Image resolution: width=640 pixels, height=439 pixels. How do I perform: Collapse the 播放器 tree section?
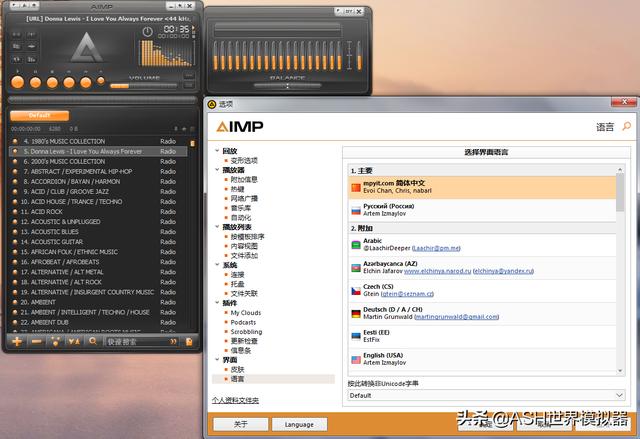click(217, 170)
